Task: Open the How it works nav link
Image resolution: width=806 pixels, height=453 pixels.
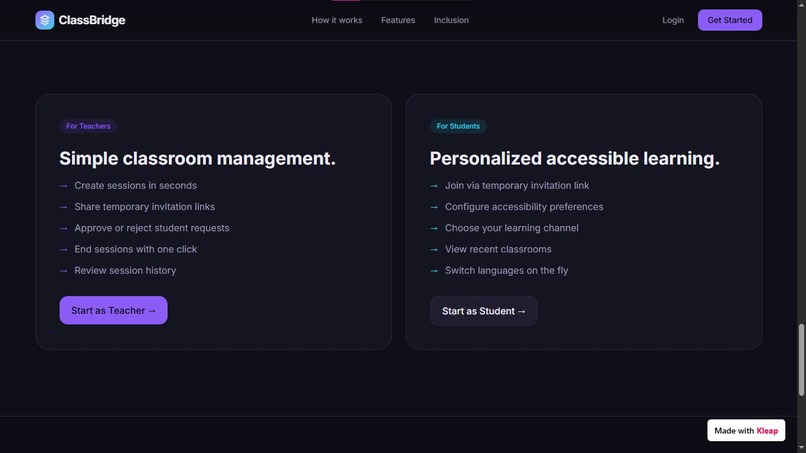Action: [337, 20]
